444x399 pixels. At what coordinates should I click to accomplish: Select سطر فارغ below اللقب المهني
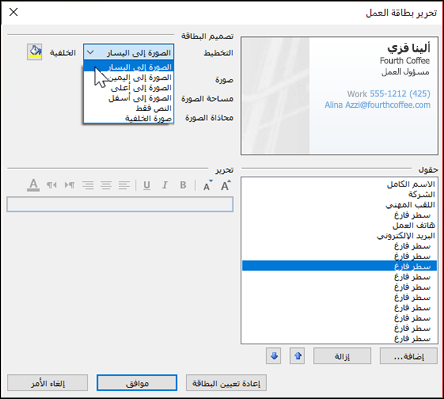pyautogui.click(x=339, y=215)
